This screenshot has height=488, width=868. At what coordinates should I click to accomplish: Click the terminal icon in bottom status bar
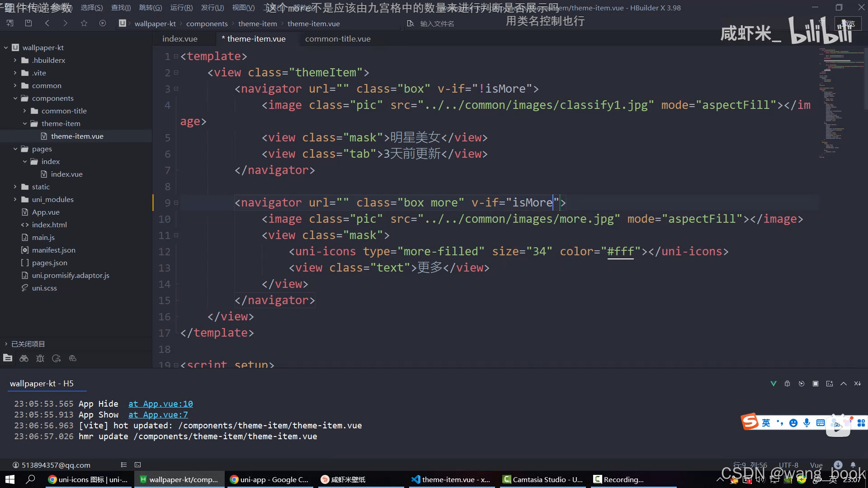pyautogui.click(x=138, y=465)
